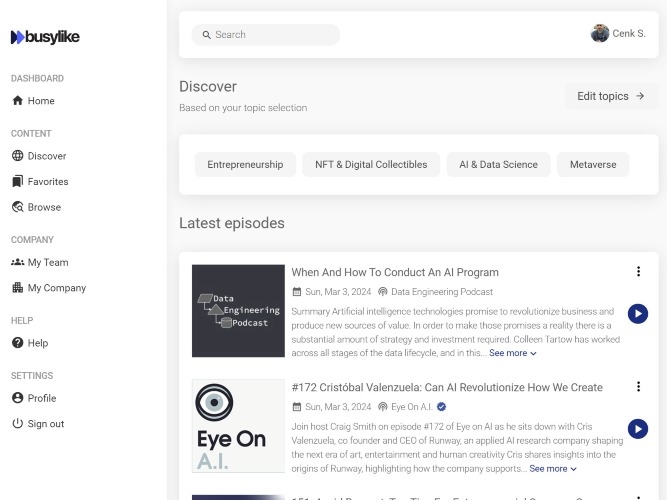Screen dimensions: 667x500
Task: Open episode #172 Cristóbal Valenzuela title
Action: coord(447,388)
